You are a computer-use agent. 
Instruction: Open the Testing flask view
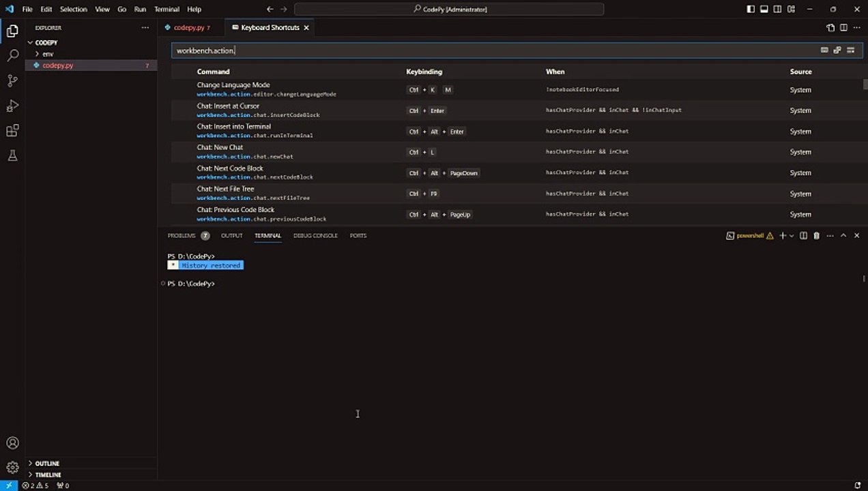click(x=12, y=155)
